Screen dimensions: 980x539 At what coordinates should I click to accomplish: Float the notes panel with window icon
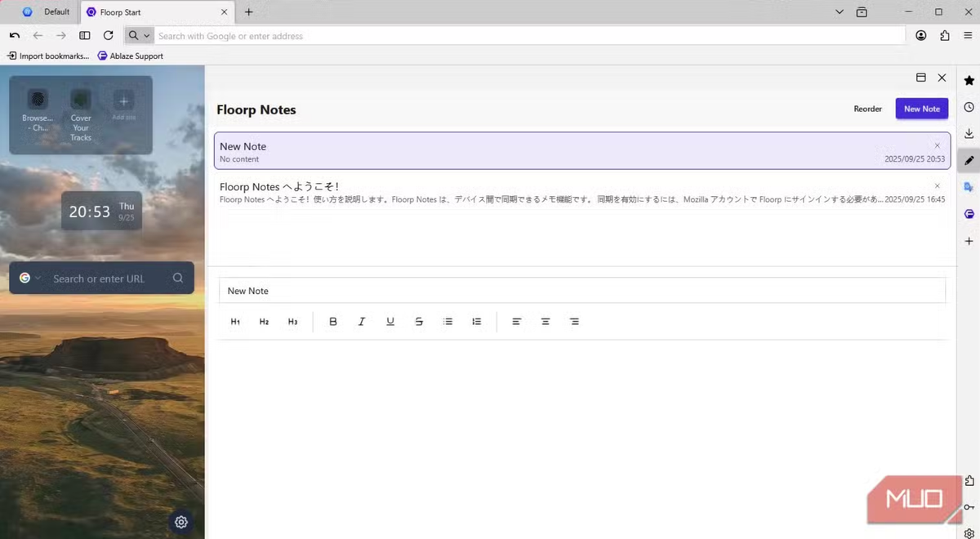(x=921, y=78)
